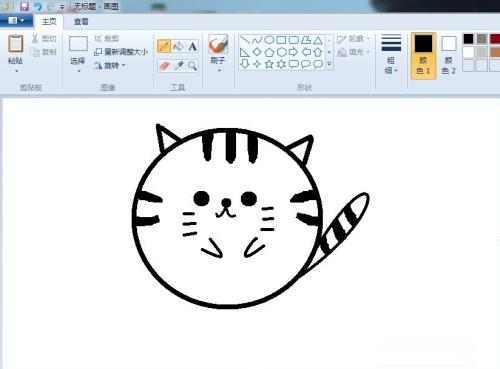This screenshot has width=500, height=369.
Task: Choose the Line shape
Action: tap(245, 40)
